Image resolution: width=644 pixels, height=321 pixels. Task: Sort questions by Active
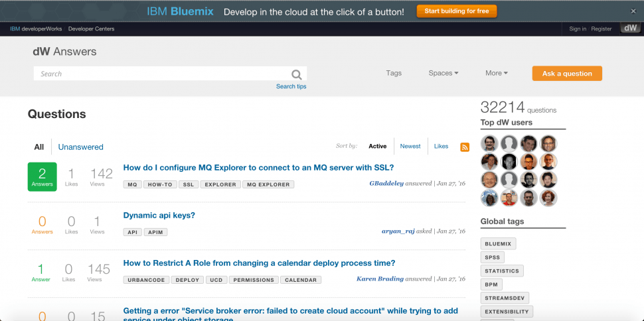[x=378, y=146]
